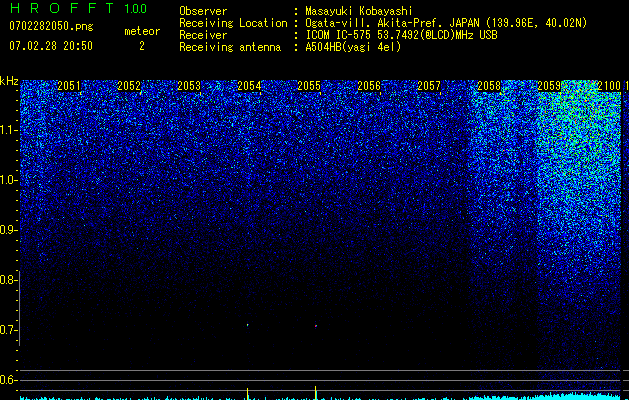Select the file name 0702282050.png

tap(51, 26)
